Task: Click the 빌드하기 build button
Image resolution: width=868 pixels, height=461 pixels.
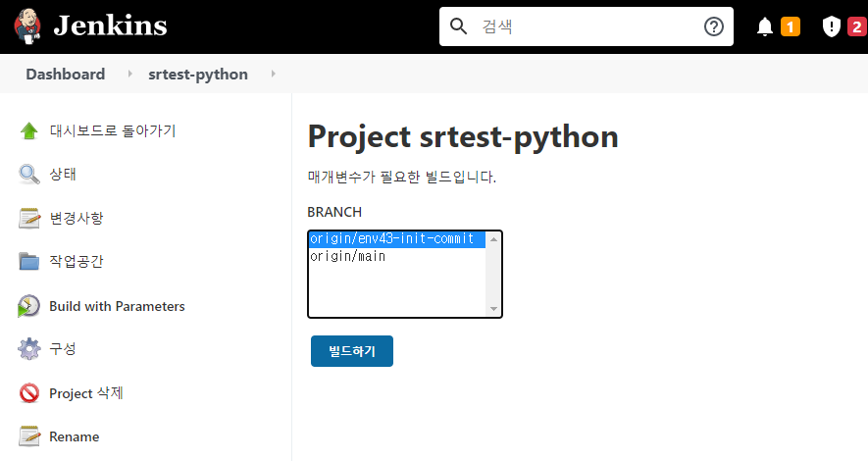Action: pos(352,351)
